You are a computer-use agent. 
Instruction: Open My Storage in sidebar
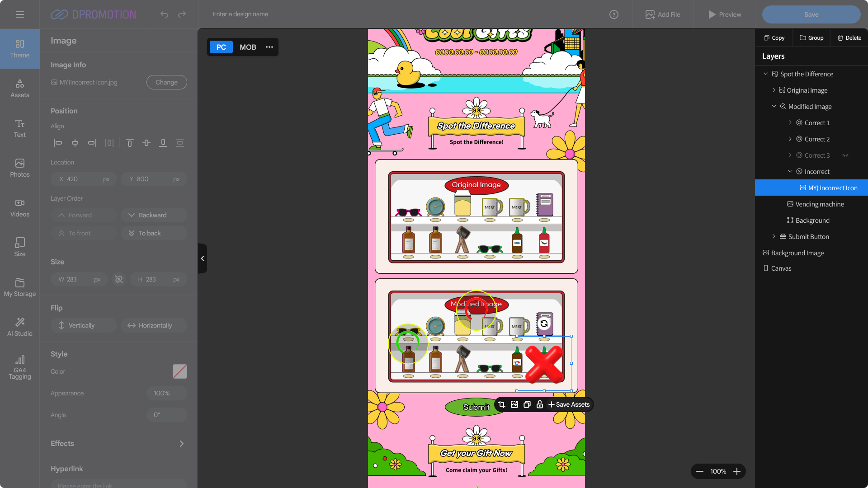click(x=20, y=287)
